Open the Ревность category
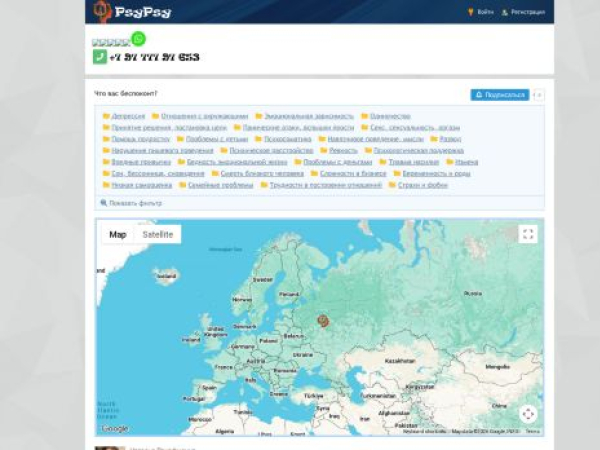 click(x=343, y=150)
